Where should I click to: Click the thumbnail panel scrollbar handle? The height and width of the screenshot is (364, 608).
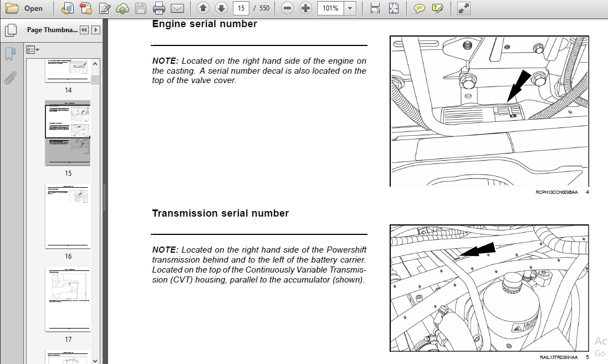(x=95, y=80)
